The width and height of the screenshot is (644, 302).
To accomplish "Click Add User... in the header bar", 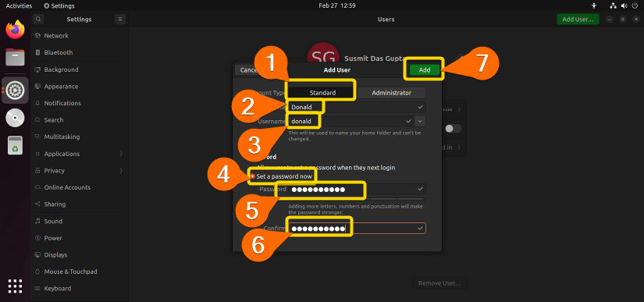I will point(578,19).
